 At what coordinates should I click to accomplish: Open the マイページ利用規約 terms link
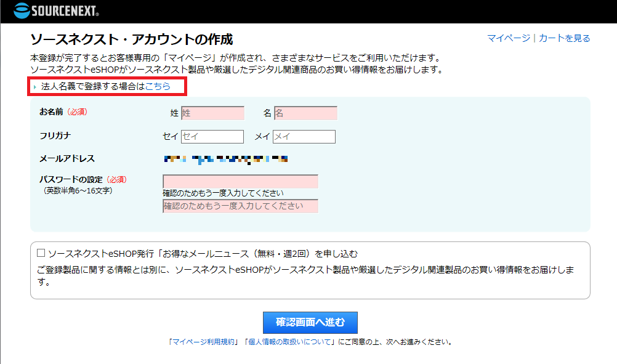coord(204,341)
